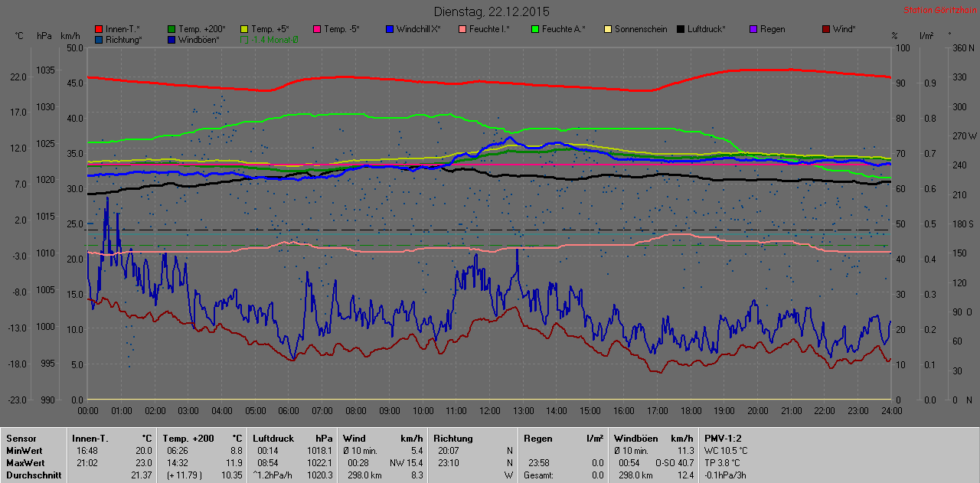Click the pale yellow Sonnenschein legend swatch
The width and height of the screenshot is (980, 483).
click(x=608, y=29)
